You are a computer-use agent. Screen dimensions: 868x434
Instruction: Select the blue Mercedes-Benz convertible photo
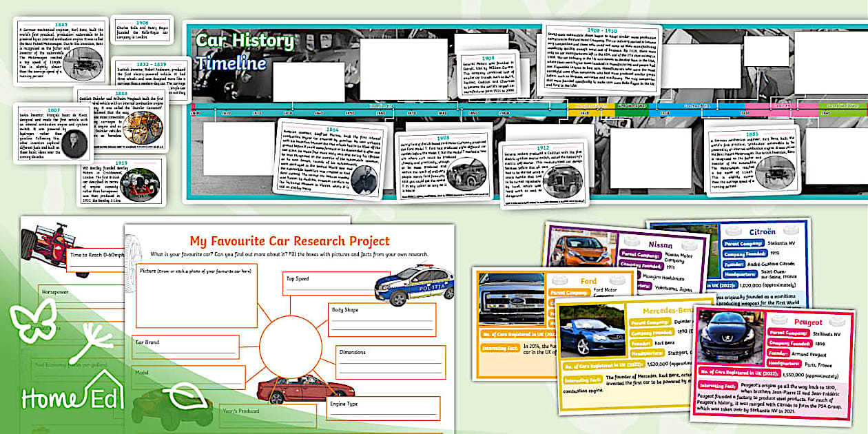pos(594,331)
